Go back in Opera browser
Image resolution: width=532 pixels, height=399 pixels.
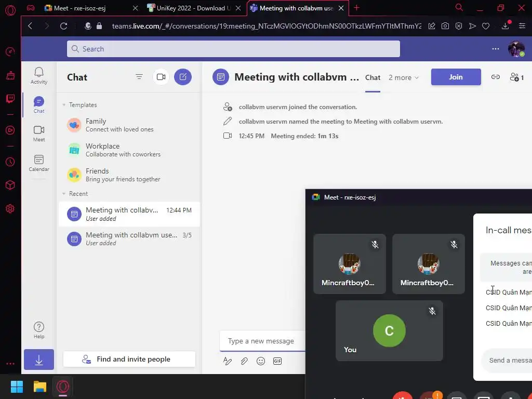30,26
